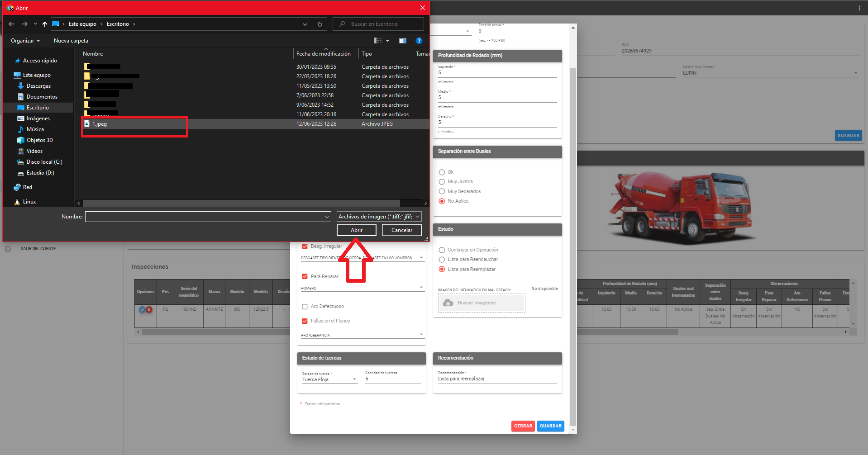Click the up-directory arrow icon

[44, 24]
